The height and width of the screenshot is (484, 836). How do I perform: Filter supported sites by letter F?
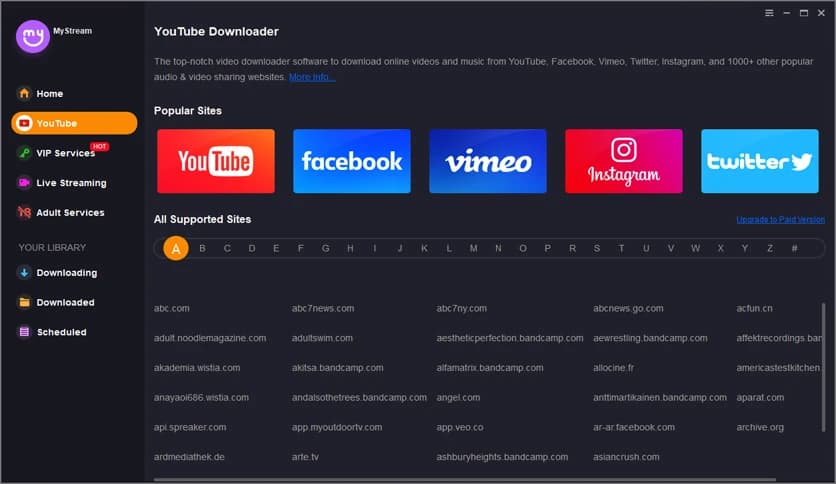[301, 248]
